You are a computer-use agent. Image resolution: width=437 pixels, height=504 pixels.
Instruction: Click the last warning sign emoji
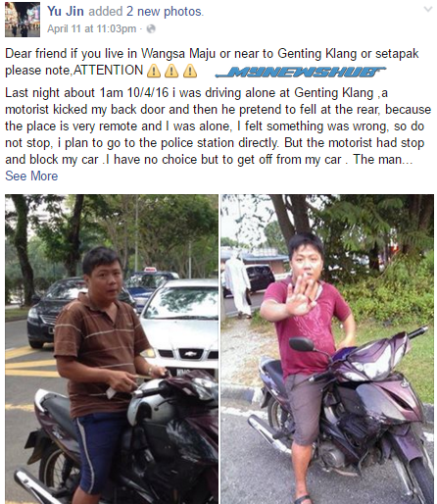point(190,71)
